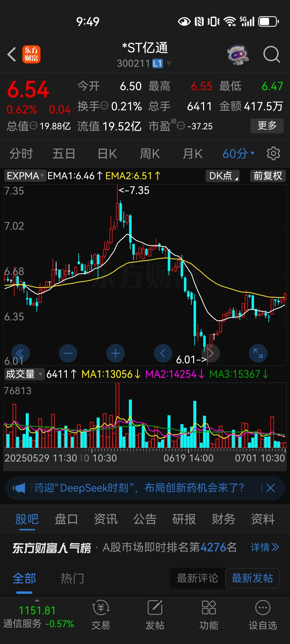The height and width of the screenshot is (644, 290).
Task: Open the 股吧 tab
Action: click(x=27, y=519)
